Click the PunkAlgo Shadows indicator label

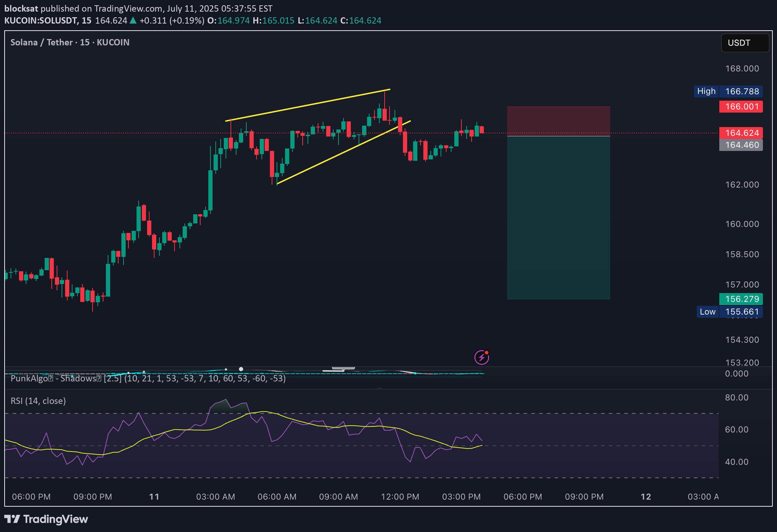point(148,379)
